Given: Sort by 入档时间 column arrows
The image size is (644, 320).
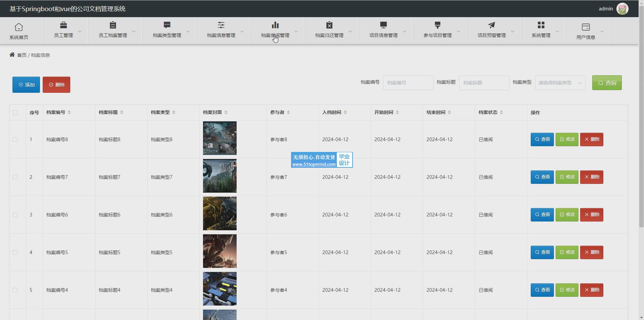Looking at the screenshot, I should (345, 112).
